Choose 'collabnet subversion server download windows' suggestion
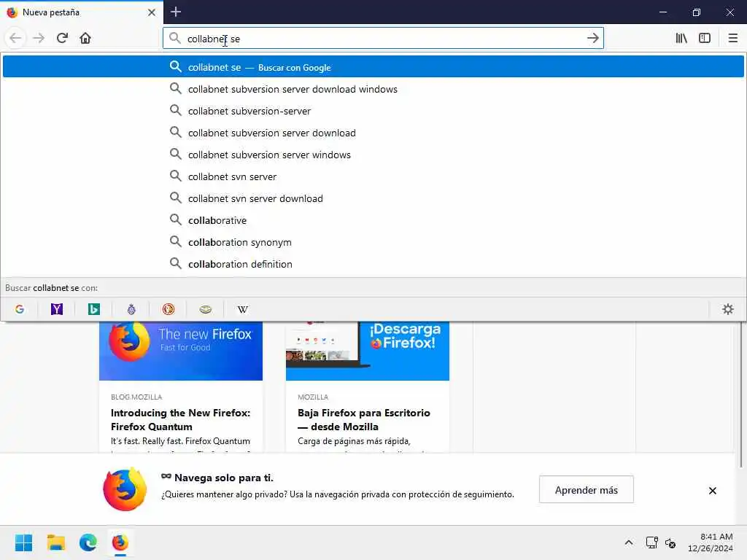Screen dimensions: 747x560 [x=373, y=89]
